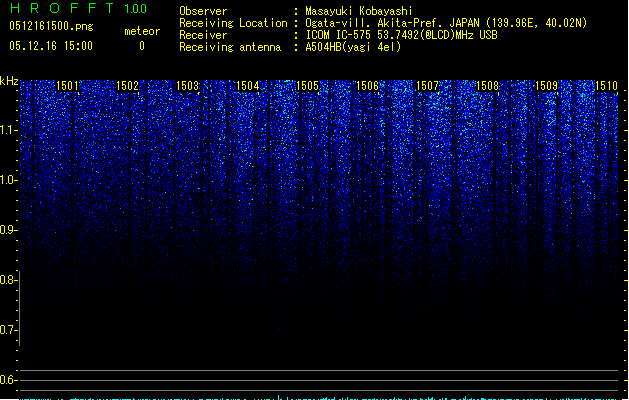Click the A504HB(yagi 4el) antenna text
Viewport: 629px width, 400px height.
click(x=353, y=47)
